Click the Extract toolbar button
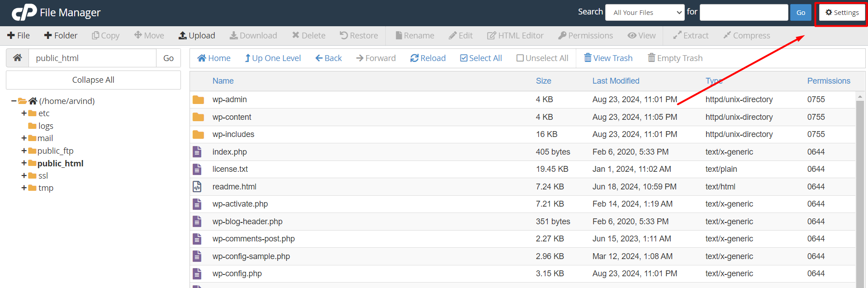The height and width of the screenshot is (288, 868). (x=691, y=35)
